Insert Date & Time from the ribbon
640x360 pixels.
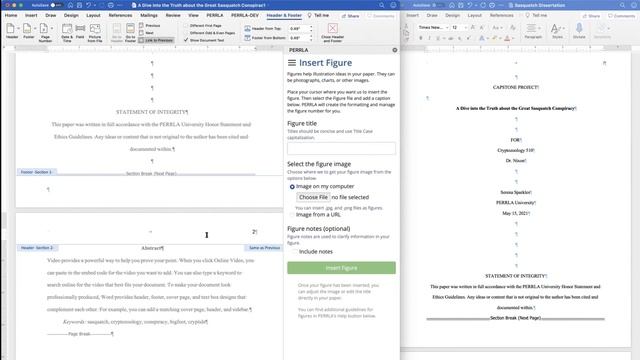pos(67,29)
